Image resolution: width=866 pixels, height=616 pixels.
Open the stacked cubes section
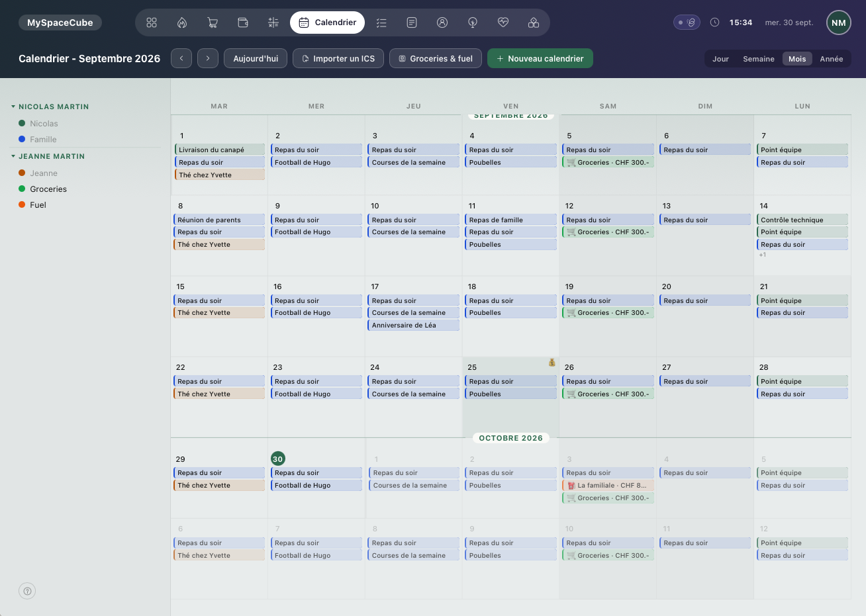click(x=534, y=22)
